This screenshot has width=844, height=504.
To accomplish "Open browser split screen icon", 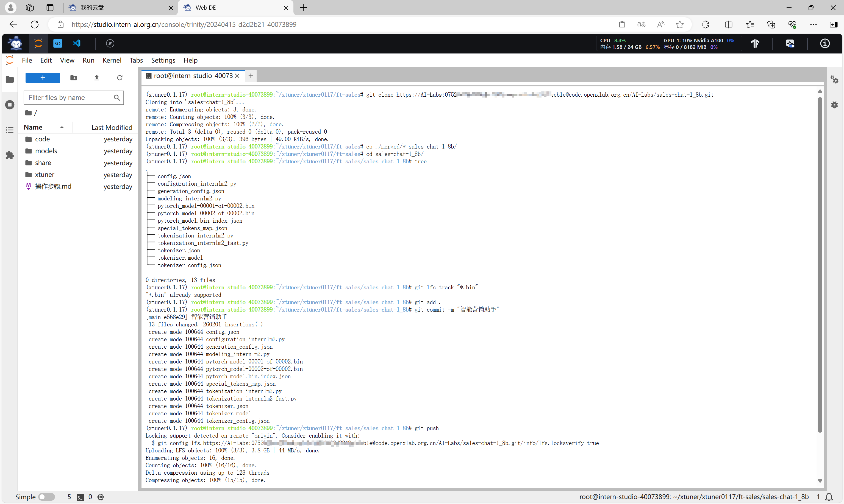I will coord(728,24).
